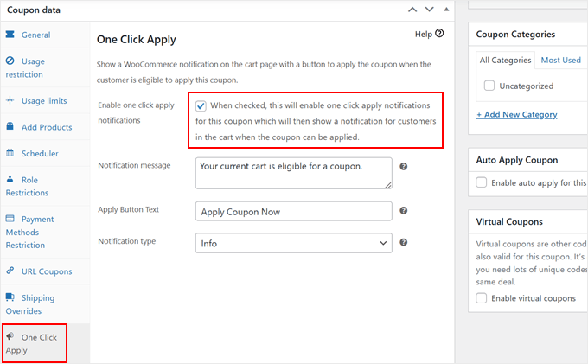Enable auto apply for this coupon checkbox

coord(481,182)
